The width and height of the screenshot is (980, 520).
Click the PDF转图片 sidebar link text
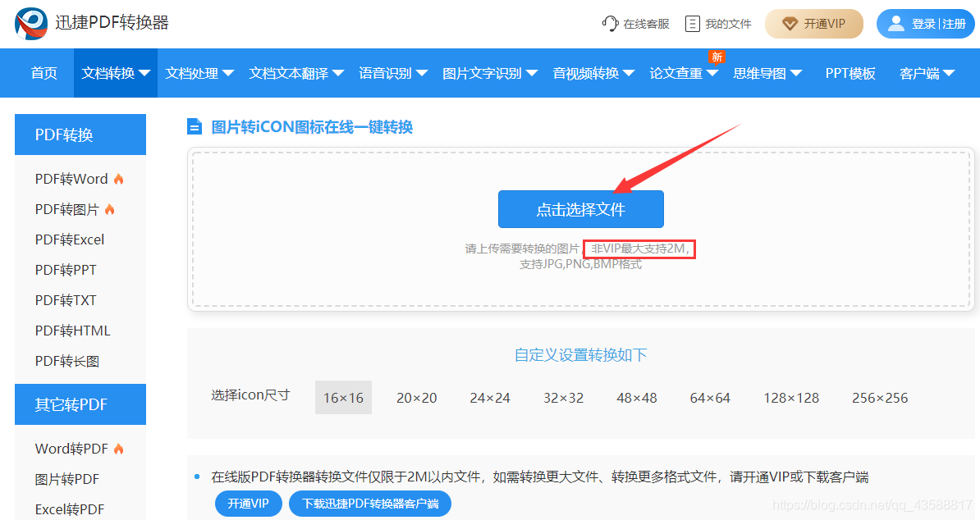[x=66, y=209]
